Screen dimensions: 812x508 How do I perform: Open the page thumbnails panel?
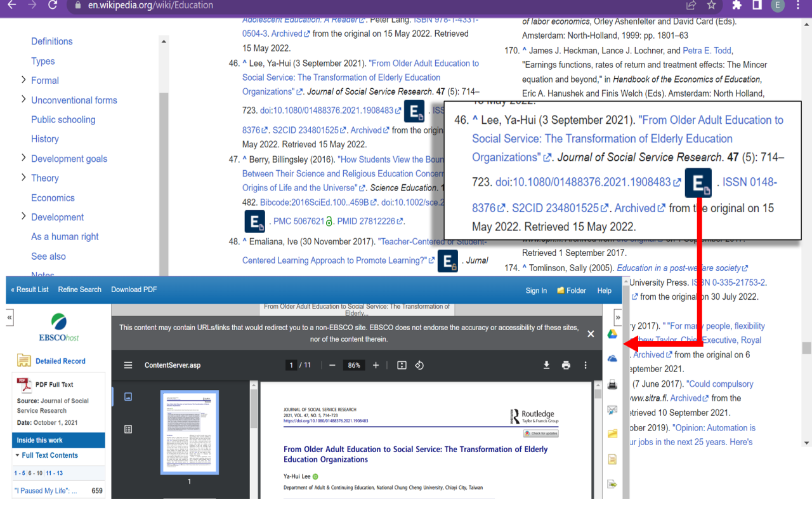(x=128, y=396)
